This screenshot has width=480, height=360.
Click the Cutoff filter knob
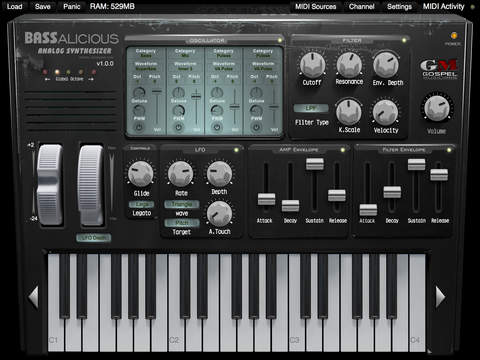coord(312,65)
